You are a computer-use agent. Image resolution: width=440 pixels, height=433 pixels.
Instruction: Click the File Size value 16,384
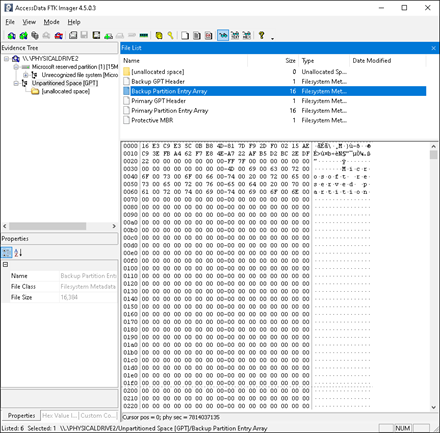click(69, 297)
